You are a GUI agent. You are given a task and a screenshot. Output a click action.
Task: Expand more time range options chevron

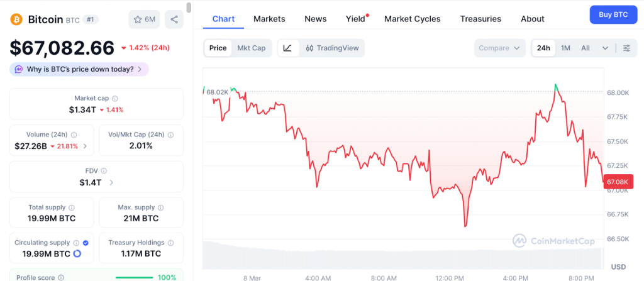pos(605,48)
